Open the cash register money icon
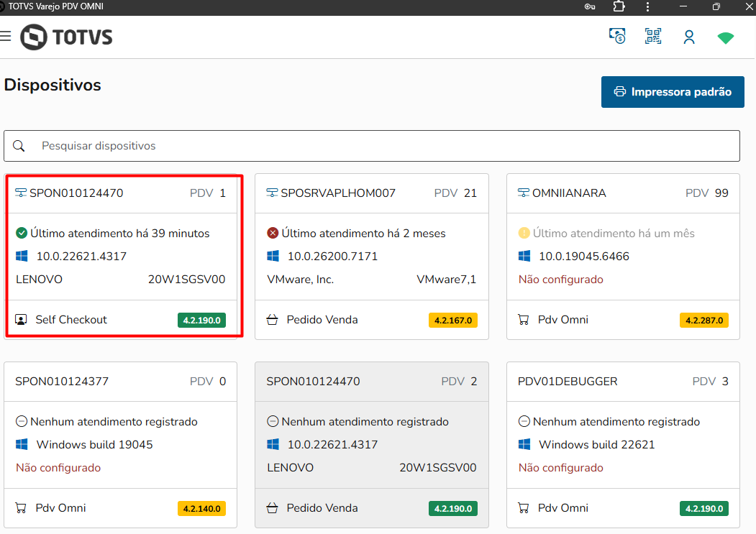 (x=617, y=36)
